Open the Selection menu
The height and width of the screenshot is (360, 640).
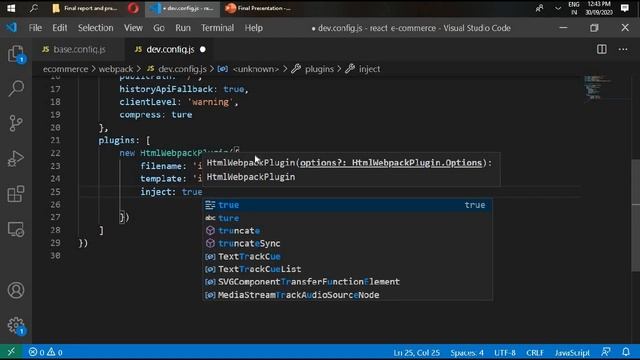[x=96, y=28]
